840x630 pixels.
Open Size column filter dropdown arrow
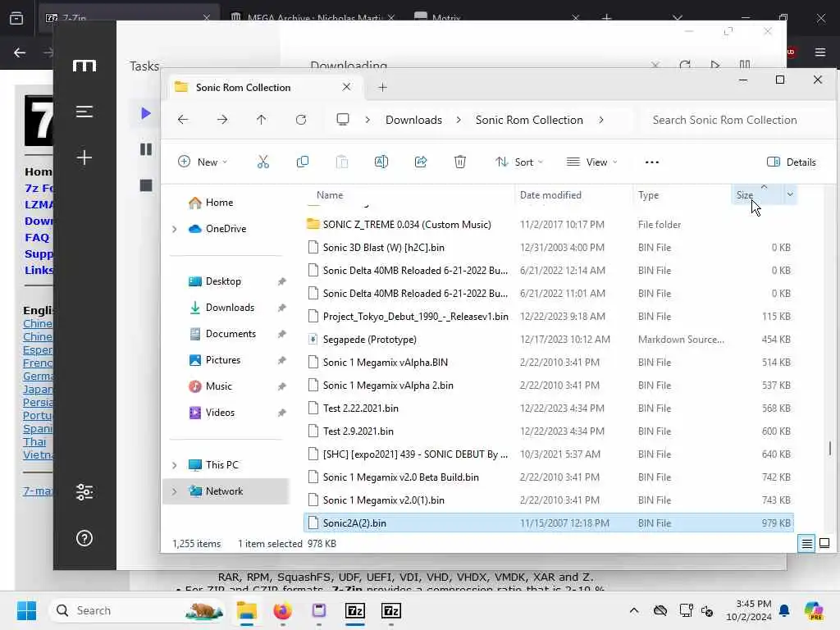click(x=790, y=194)
